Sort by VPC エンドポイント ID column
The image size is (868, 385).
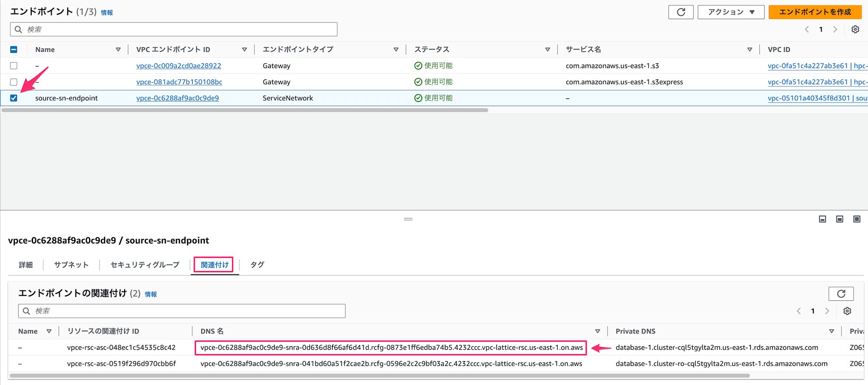click(244, 49)
